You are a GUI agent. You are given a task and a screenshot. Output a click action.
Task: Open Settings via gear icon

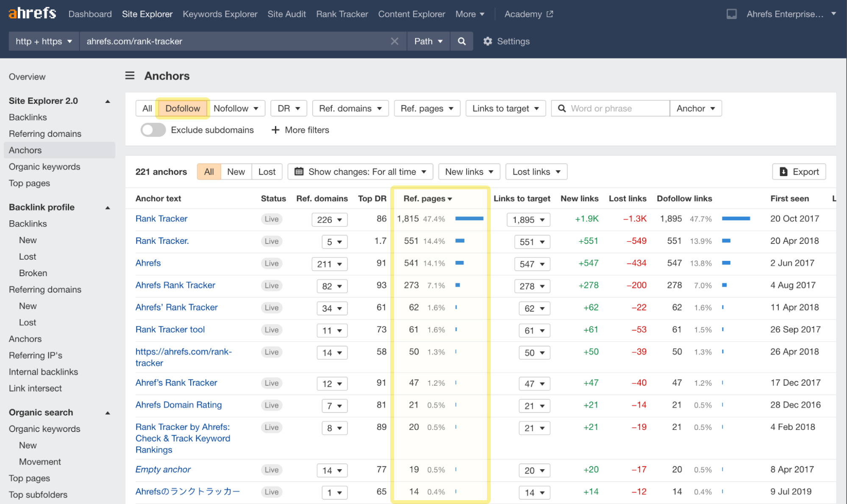click(x=488, y=41)
